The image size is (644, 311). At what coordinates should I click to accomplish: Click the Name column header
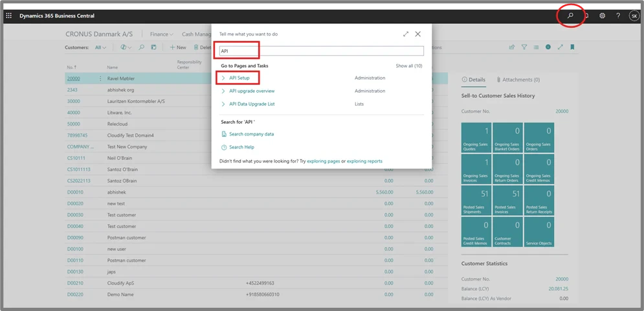click(113, 67)
